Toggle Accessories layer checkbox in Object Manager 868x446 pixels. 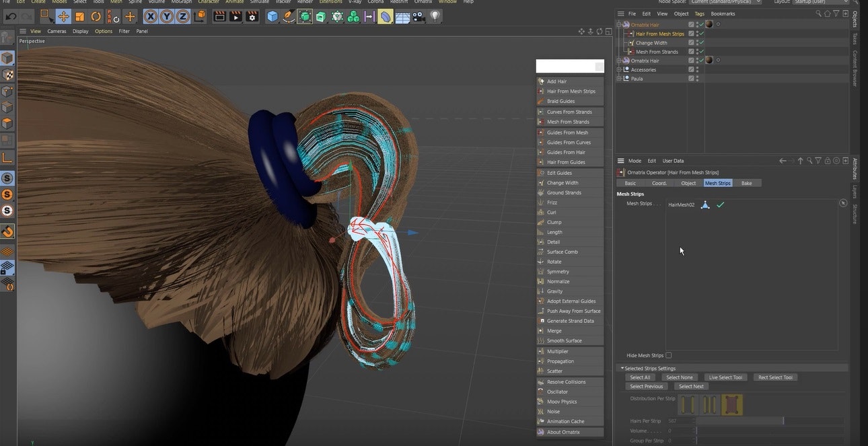691,69
